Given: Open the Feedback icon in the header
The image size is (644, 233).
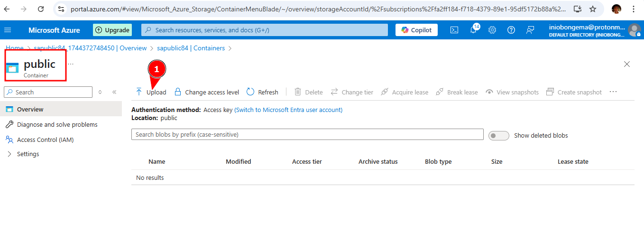Looking at the screenshot, I should click(530, 30).
